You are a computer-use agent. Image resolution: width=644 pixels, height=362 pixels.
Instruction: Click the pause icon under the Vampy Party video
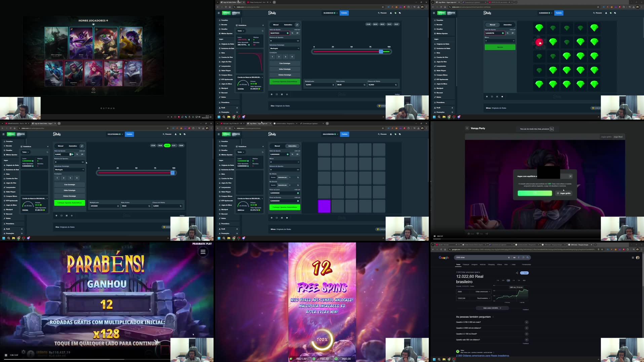(434, 236)
